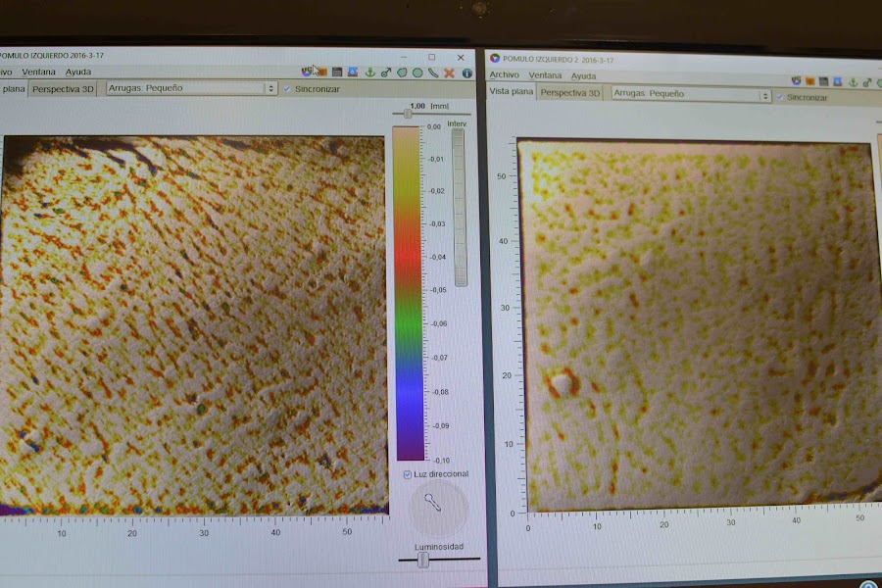
Task: Click the red X delete icon
Action: click(448, 72)
